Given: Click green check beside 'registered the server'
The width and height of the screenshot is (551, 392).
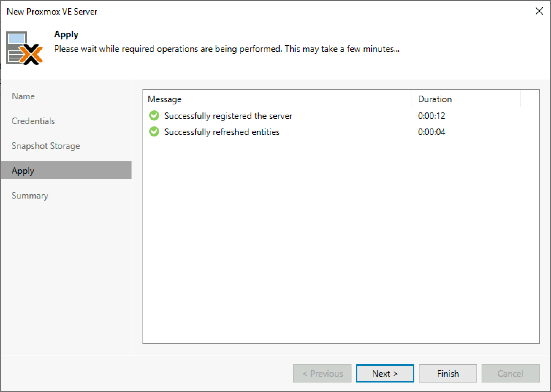Looking at the screenshot, I should [154, 116].
